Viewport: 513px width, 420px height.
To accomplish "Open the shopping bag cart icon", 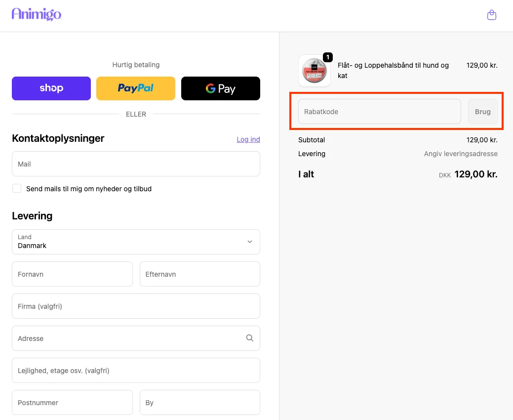I will pyautogui.click(x=491, y=15).
